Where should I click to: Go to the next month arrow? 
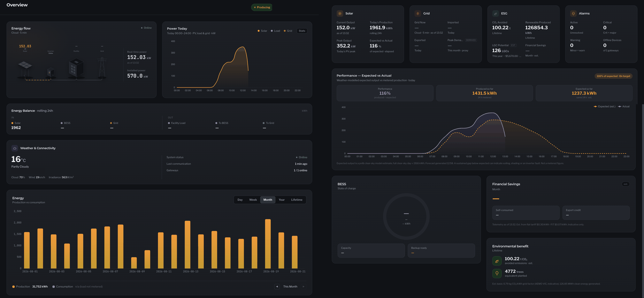point(303,287)
